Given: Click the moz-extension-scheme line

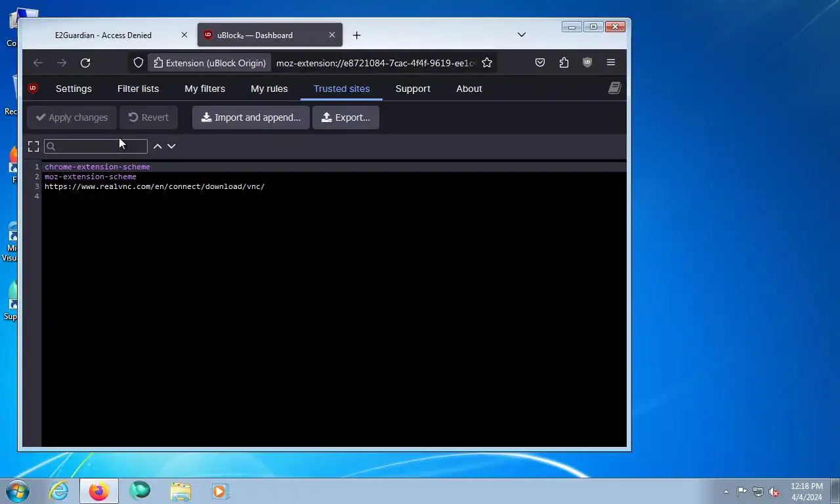Looking at the screenshot, I should click(x=91, y=177).
